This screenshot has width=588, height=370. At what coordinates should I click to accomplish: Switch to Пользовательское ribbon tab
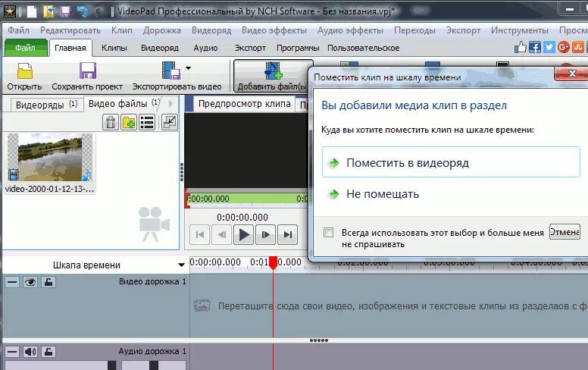[364, 48]
